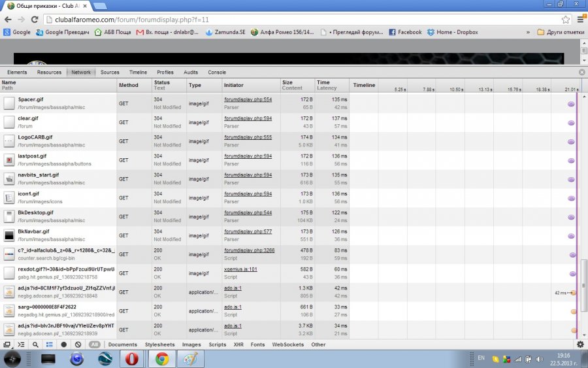
Task: Select the All filter for requests
Action: click(95, 344)
